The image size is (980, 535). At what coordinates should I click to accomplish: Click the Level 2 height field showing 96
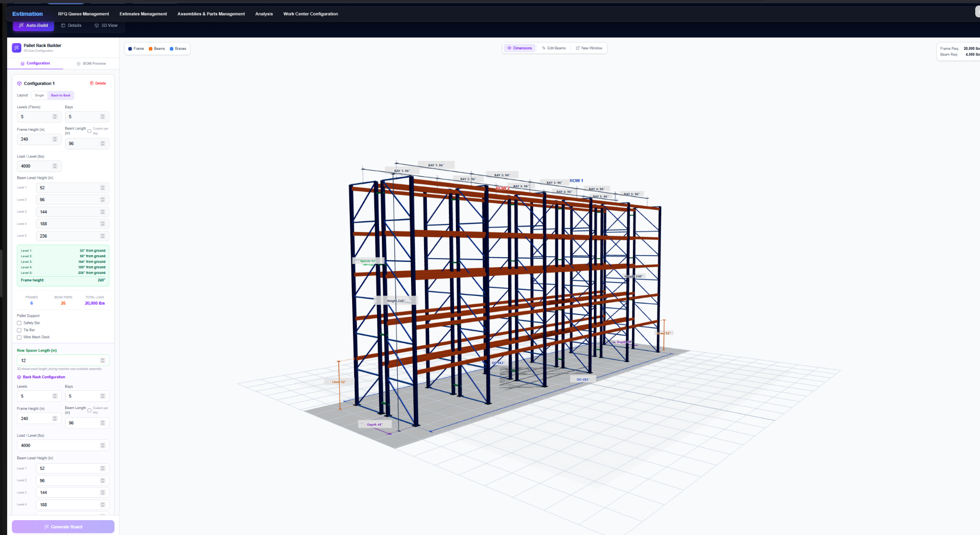pyautogui.click(x=72, y=200)
